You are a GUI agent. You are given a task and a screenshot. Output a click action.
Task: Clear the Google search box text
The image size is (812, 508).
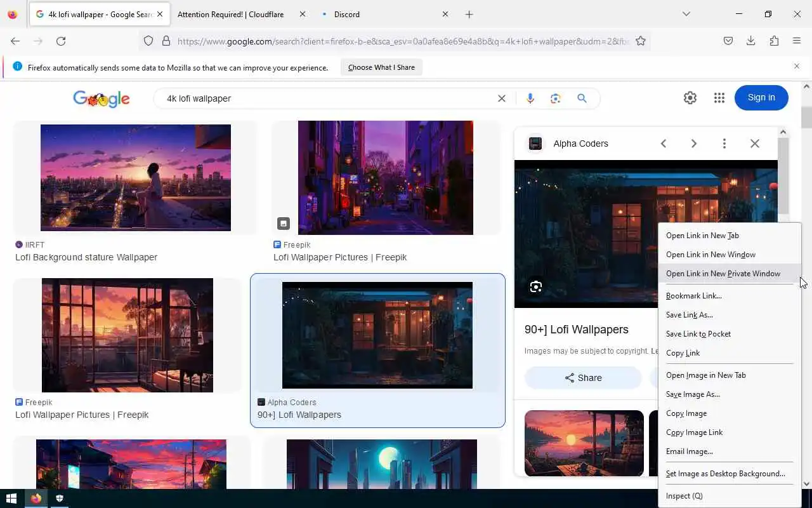[502, 98]
